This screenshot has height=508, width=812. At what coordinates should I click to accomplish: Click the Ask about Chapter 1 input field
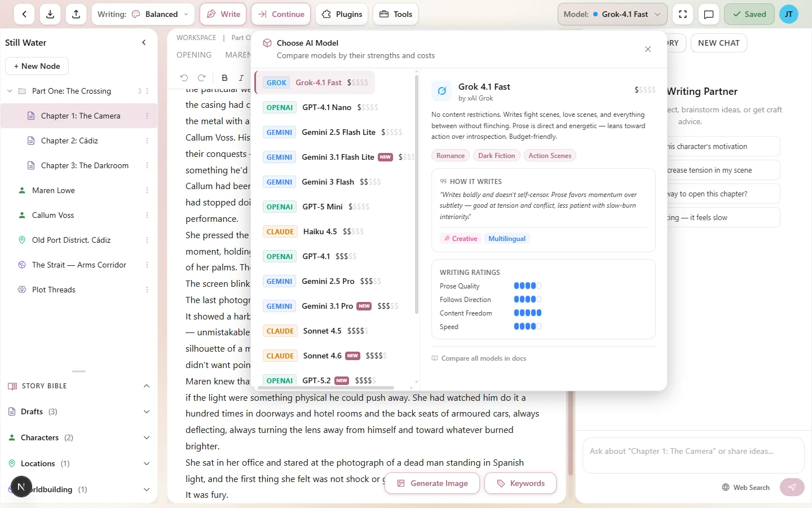(x=692, y=451)
